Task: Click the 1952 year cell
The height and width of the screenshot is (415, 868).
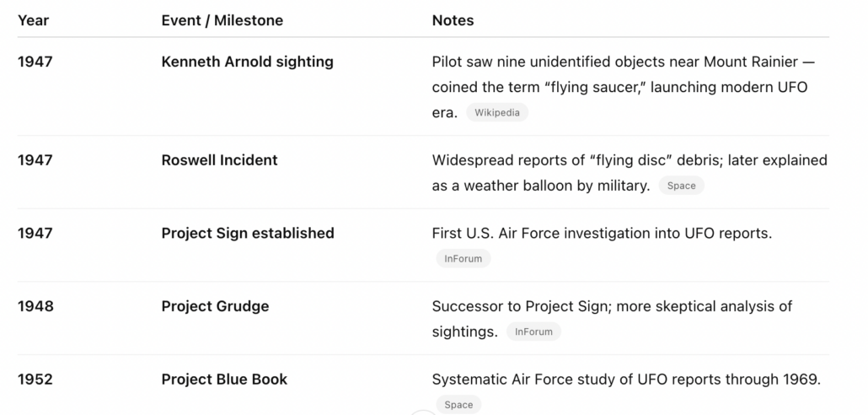Action: tap(35, 380)
